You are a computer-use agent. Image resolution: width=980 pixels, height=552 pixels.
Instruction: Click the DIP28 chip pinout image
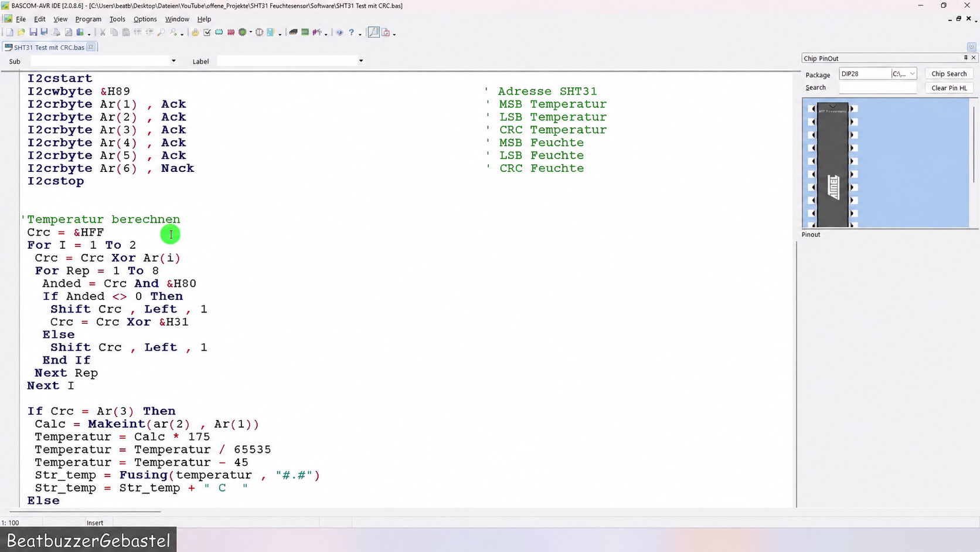point(833,164)
